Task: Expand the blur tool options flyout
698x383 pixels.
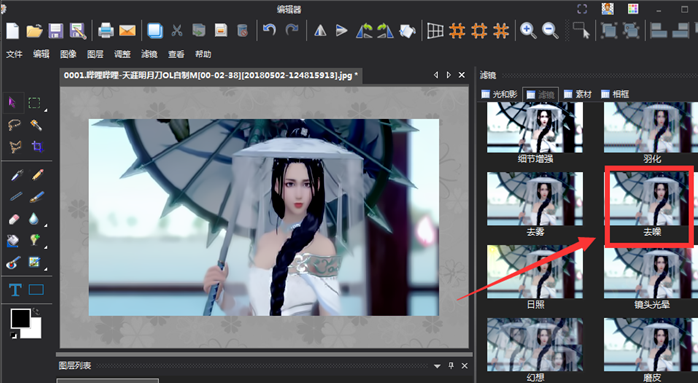Action: pos(45,224)
